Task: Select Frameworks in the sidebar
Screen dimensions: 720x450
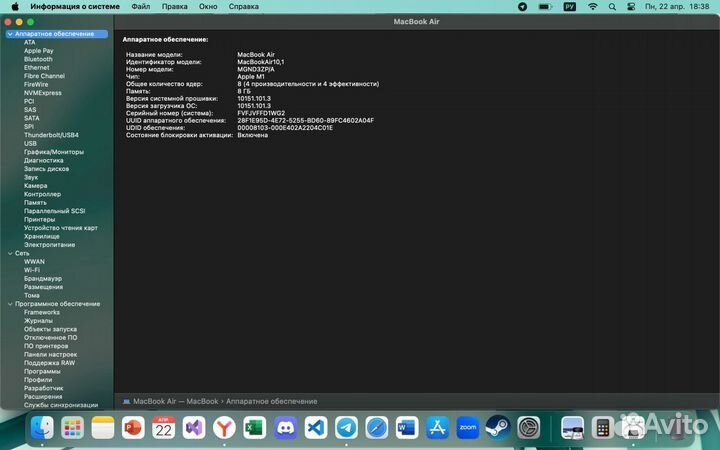Action: [42, 312]
